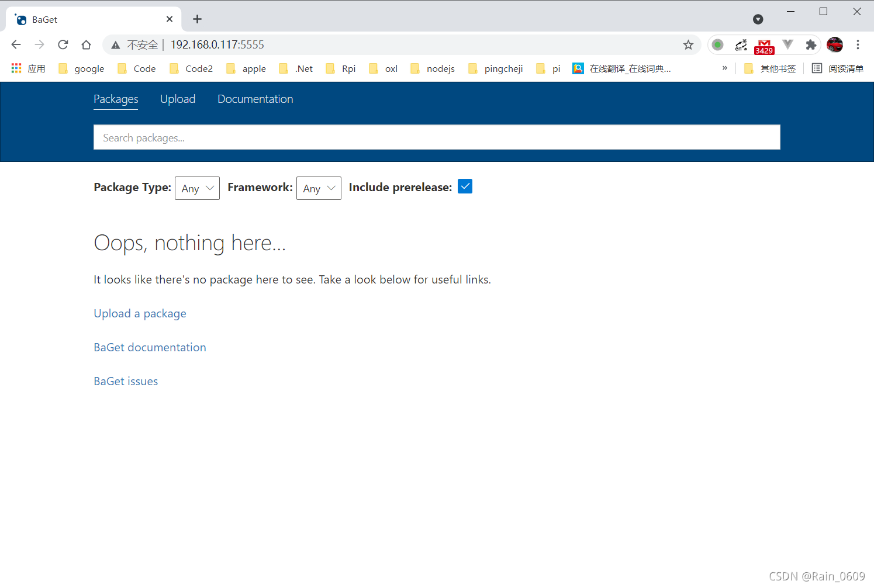Screen dimensions: 874x588
Task: Click the browser forward arrow
Action: [39, 44]
